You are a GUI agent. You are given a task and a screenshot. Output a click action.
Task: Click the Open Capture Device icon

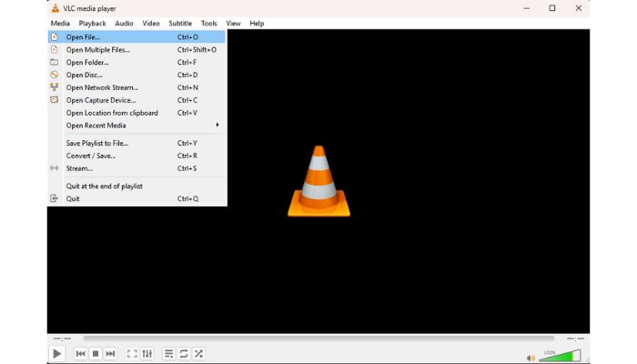point(54,100)
